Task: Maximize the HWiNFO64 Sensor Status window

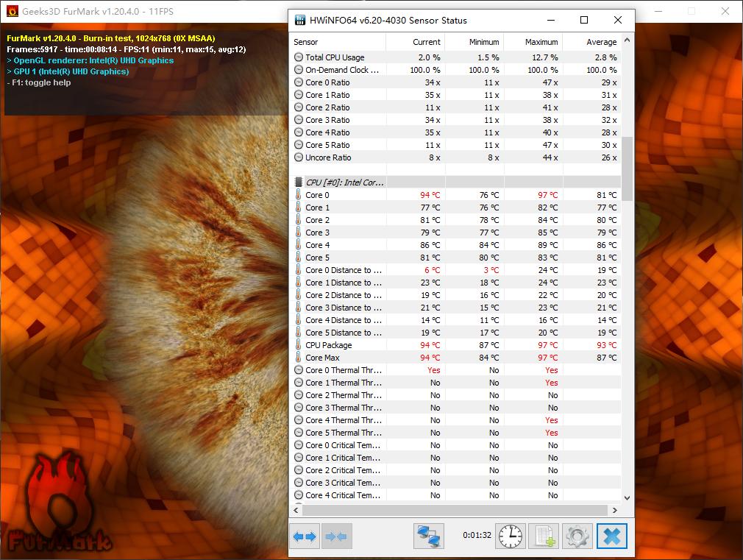Action: (x=584, y=20)
